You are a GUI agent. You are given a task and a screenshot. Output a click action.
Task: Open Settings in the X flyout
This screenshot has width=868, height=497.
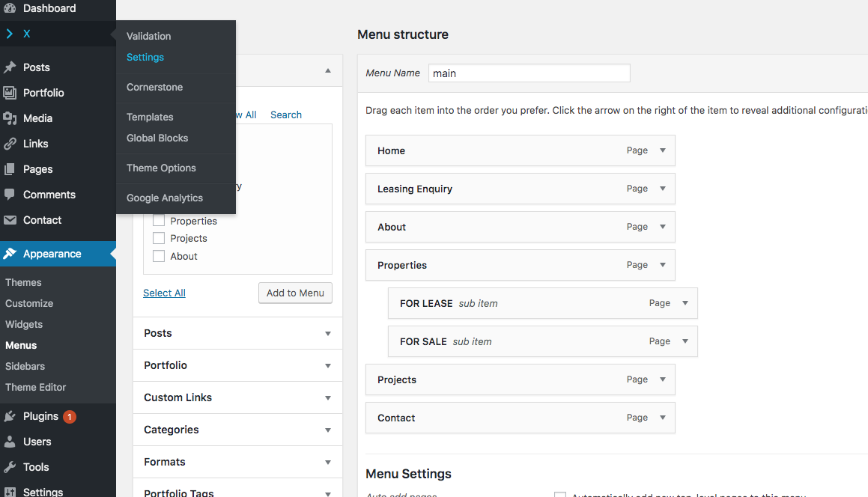click(x=145, y=57)
